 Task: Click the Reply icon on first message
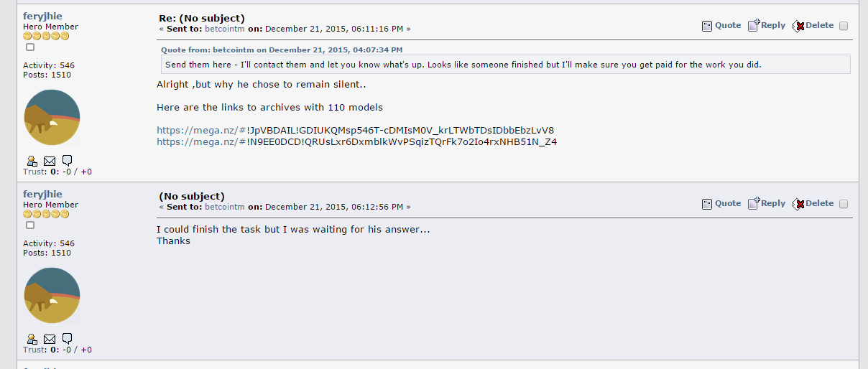click(754, 26)
